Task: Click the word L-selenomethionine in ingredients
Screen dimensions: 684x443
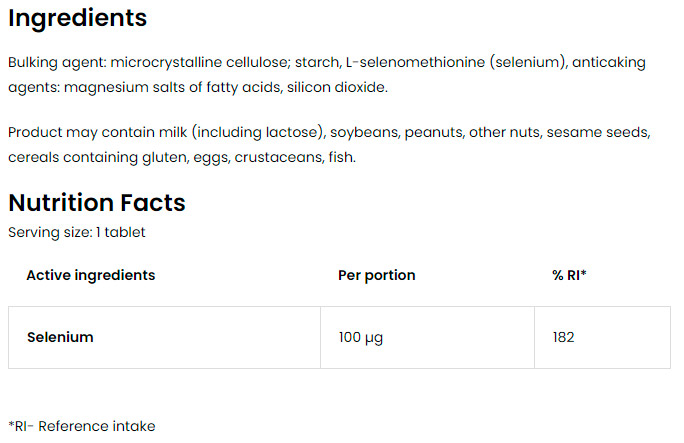Action: pos(415,62)
